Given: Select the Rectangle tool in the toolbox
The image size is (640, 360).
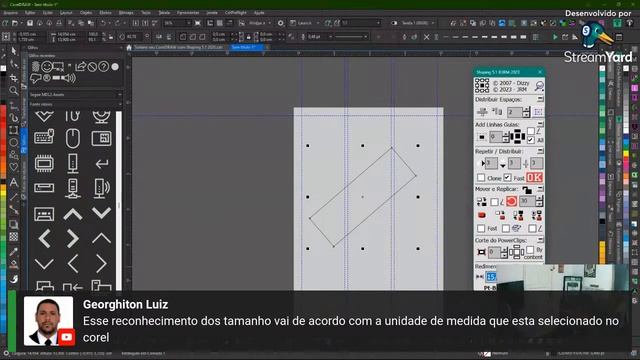Looking at the screenshot, I should coord(14,130).
